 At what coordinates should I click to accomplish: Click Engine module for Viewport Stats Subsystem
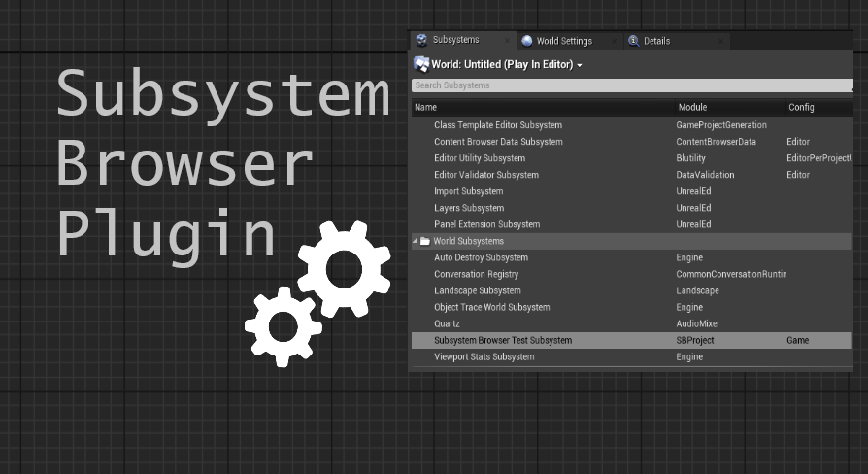[x=689, y=357]
